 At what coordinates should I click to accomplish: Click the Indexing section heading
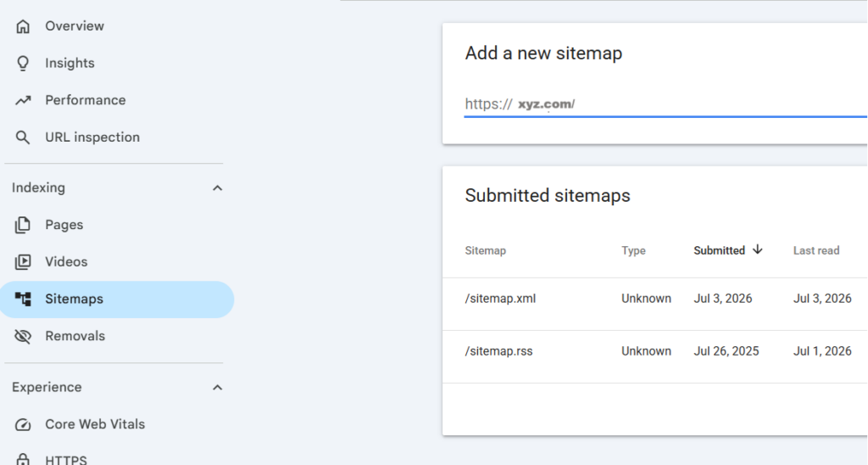coord(39,188)
